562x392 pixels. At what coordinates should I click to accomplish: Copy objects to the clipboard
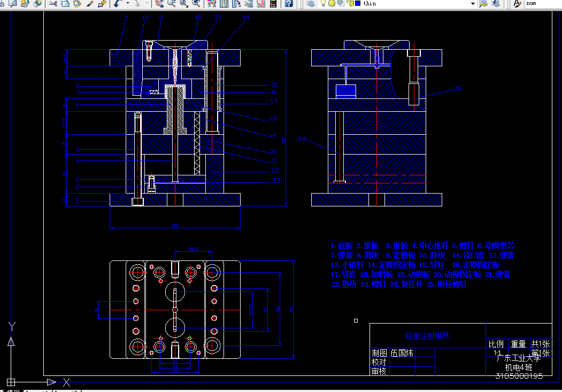coord(65,4)
